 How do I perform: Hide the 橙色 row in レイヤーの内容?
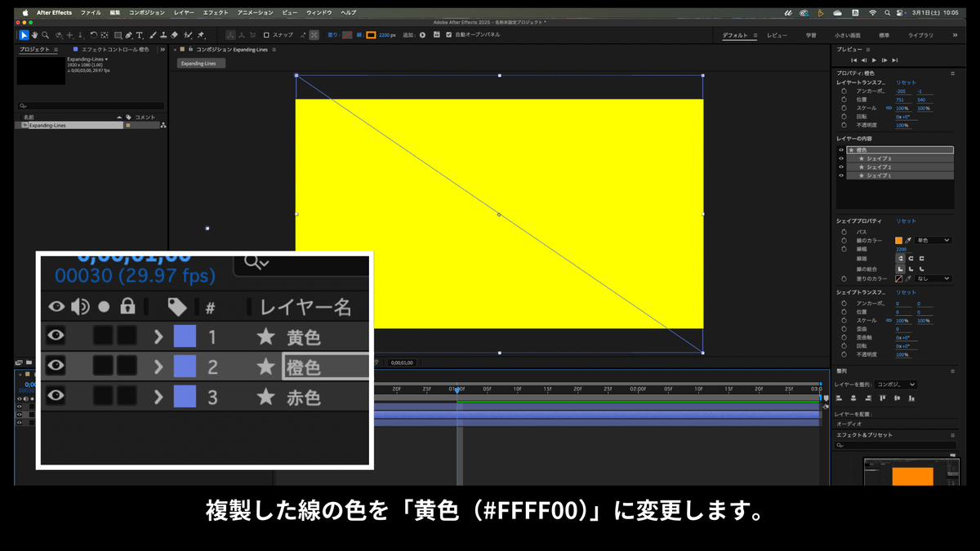(x=841, y=150)
